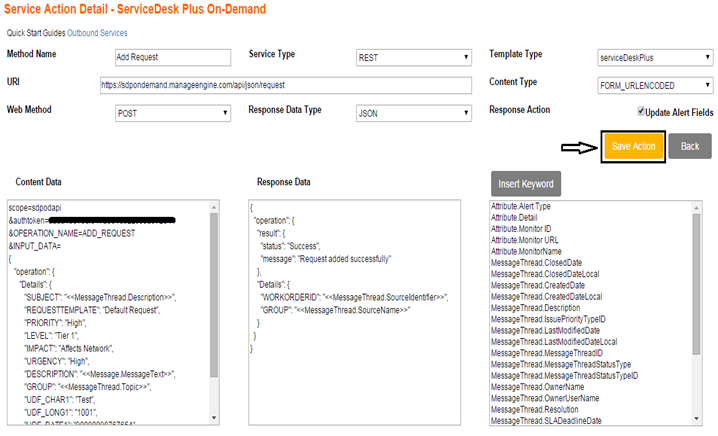This screenshot has width=718, height=436.
Task: Open the Service Type dropdown
Action: 413,58
